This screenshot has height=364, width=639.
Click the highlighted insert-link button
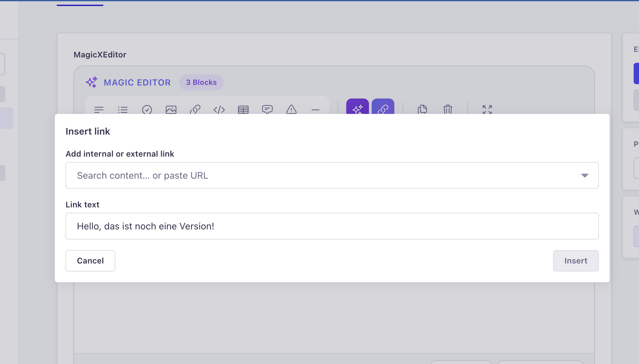[x=383, y=107]
